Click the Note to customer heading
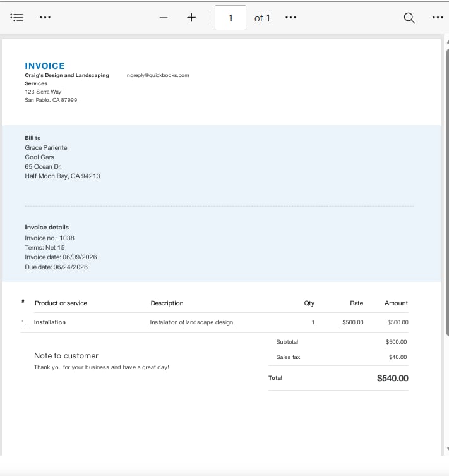Image resolution: width=449 pixels, height=476 pixels. 66,356
